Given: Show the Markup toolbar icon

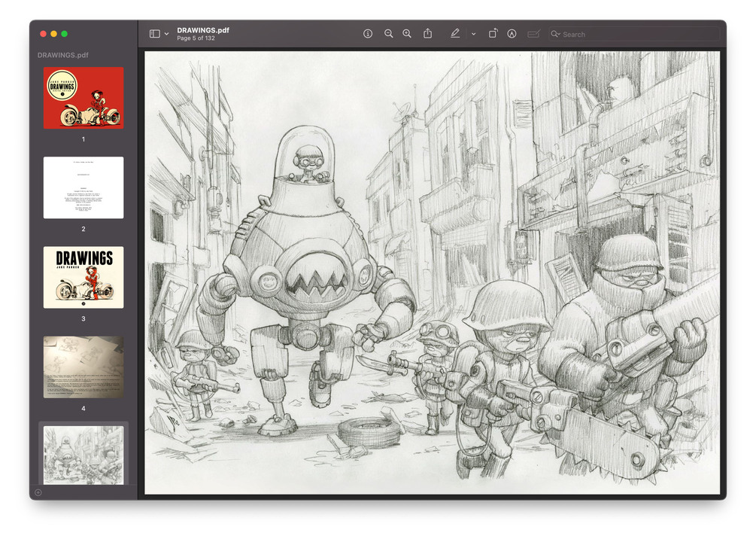Looking at the screenshot, I should (x=512, y=34).
